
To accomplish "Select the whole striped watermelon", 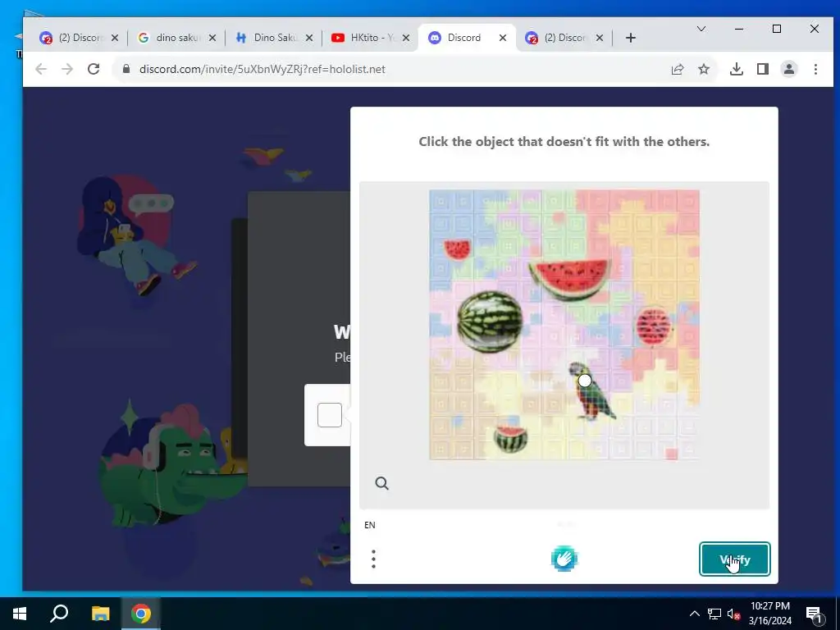I will [490, 322].
